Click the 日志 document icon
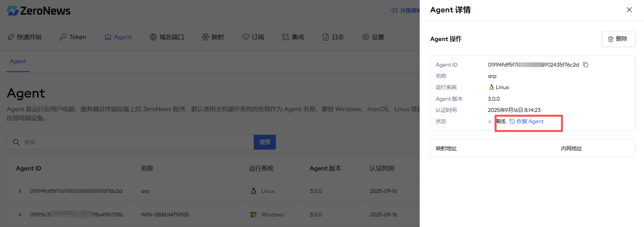 click(326, 37)
